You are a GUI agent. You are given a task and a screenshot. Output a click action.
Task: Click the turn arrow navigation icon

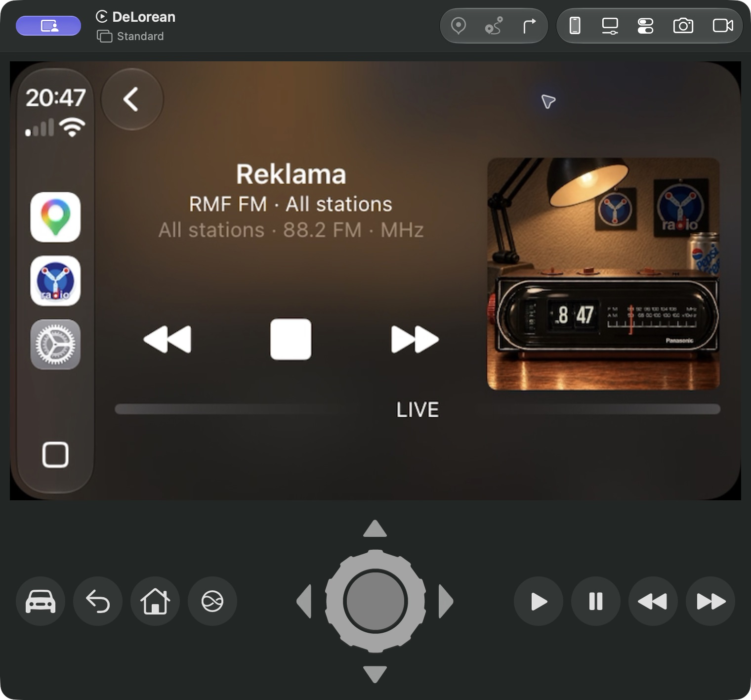(x=529, y=26)
